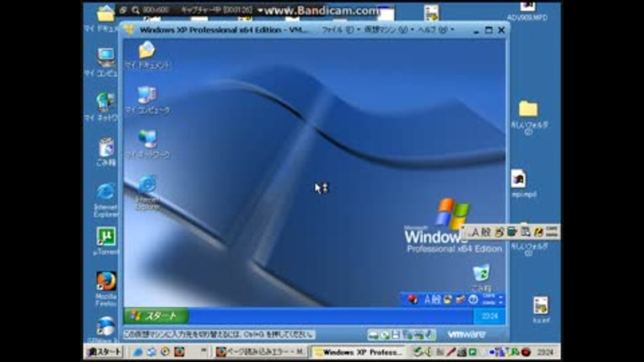Open the ヘルプ menu in VMware Player
Viewport: 644px width, 362px height.
[435, 30]
